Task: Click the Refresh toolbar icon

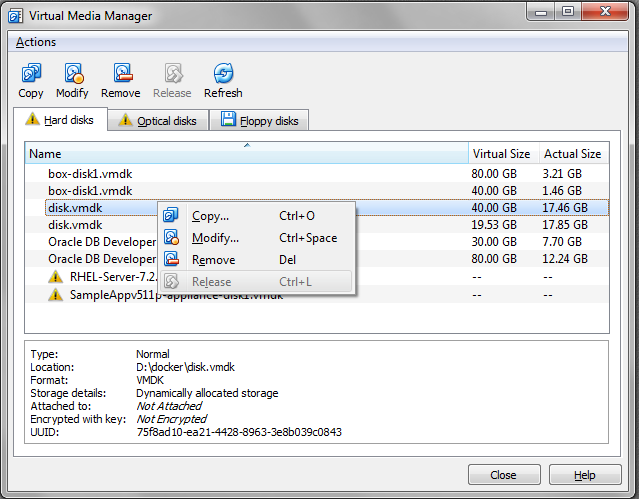Action: 223,73
